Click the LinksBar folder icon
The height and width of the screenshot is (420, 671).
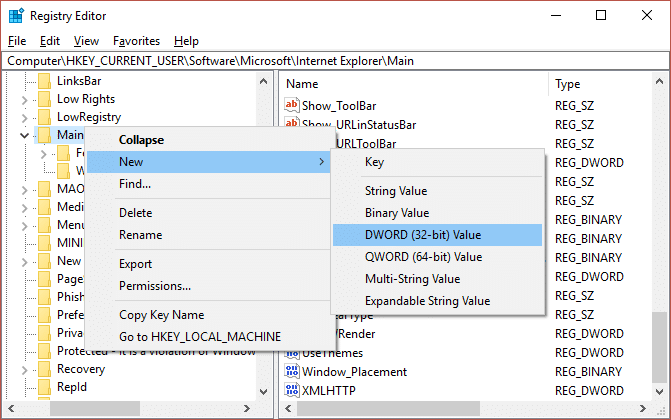click(x=45, y=81)
